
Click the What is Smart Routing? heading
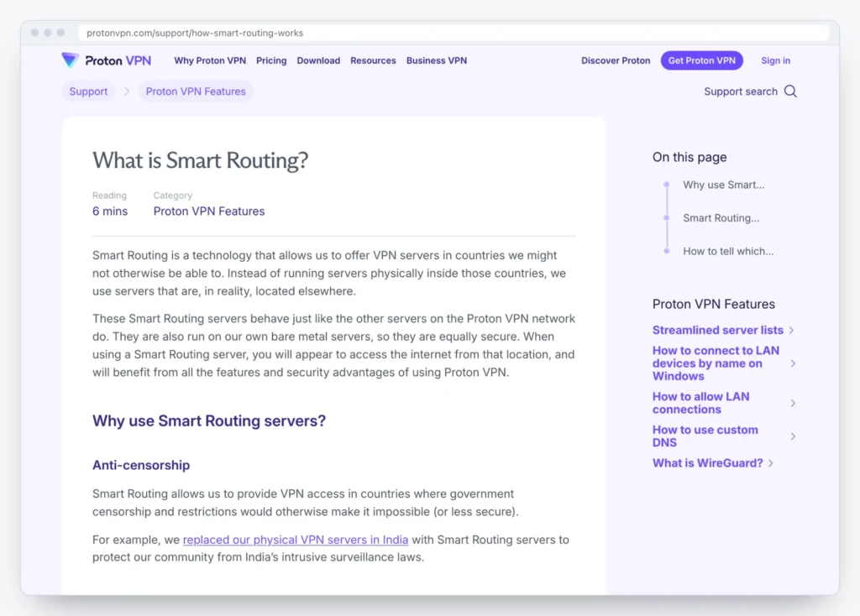point(200,160)
